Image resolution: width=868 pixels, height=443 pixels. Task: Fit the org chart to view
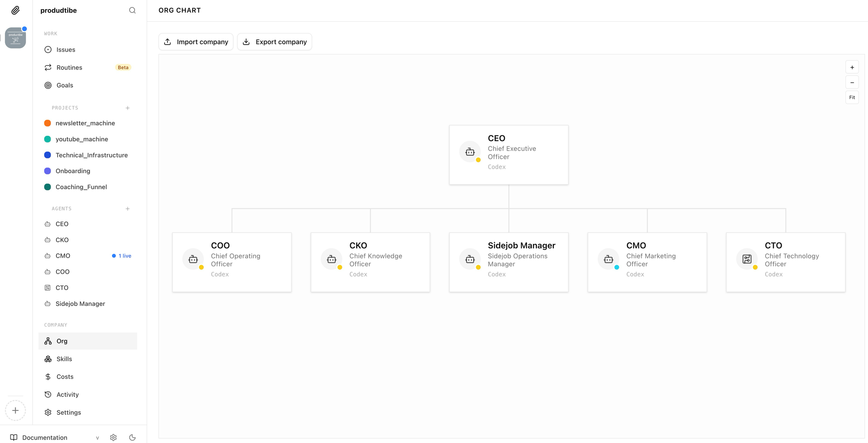[x=852, y=98]
